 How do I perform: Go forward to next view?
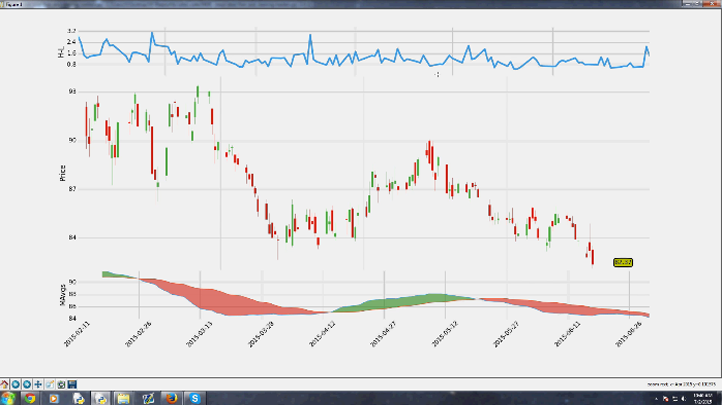(x=27, y=383)
